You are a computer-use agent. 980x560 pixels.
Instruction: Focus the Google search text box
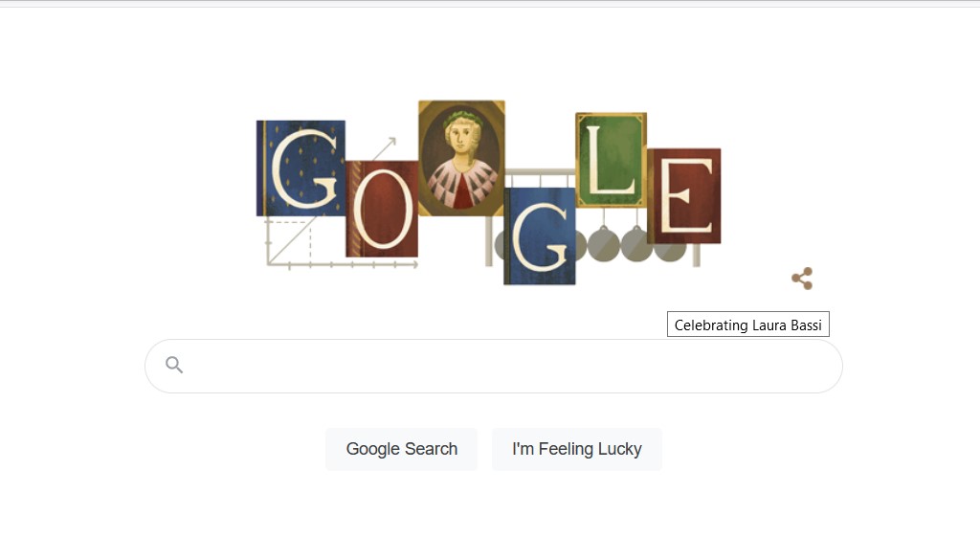pyautogui.click(x=494, y=367)
